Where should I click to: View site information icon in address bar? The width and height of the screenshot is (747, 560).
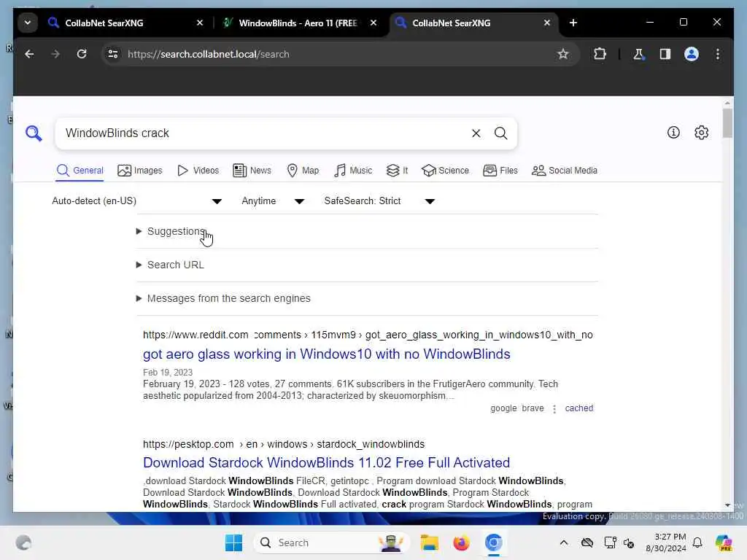(x=113, y=54)
